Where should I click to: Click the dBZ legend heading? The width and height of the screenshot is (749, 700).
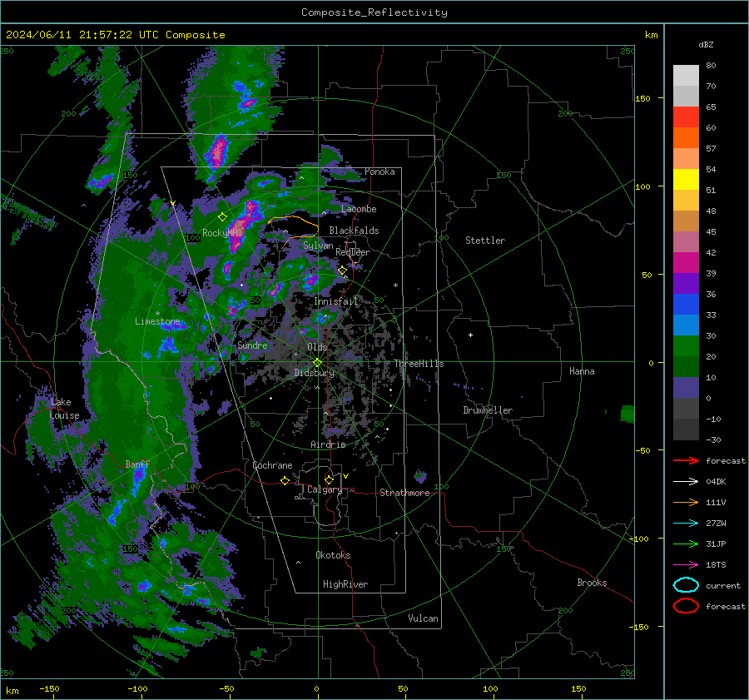click(706, 44)
